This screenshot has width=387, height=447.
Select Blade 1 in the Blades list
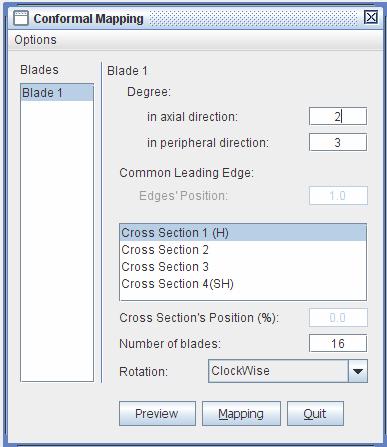click(x=57, y=93)
